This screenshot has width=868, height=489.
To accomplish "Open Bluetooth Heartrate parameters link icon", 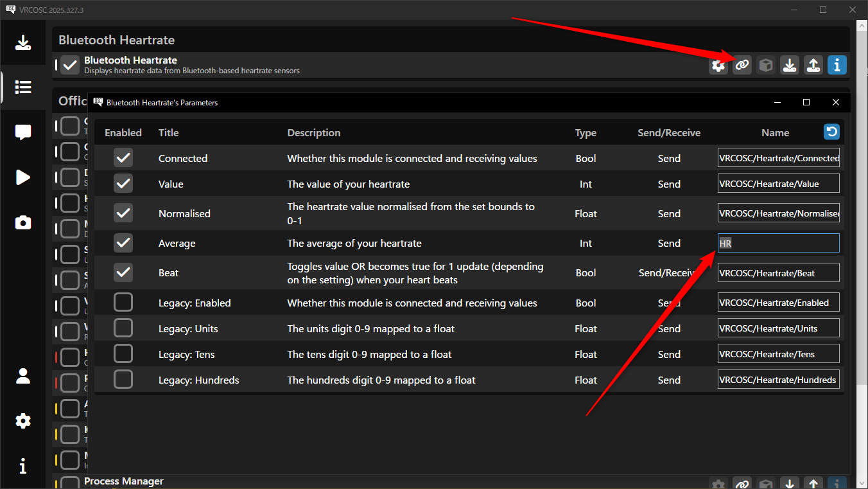I will [742, 65].
